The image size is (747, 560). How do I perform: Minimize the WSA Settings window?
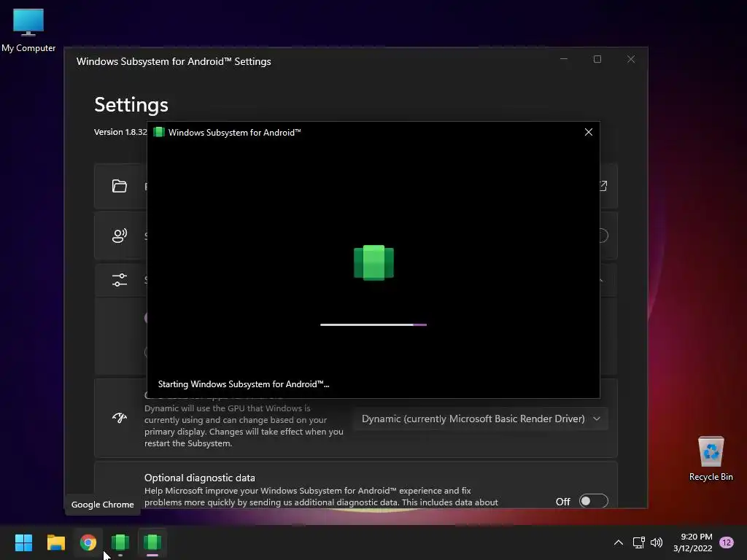[564, 59]
